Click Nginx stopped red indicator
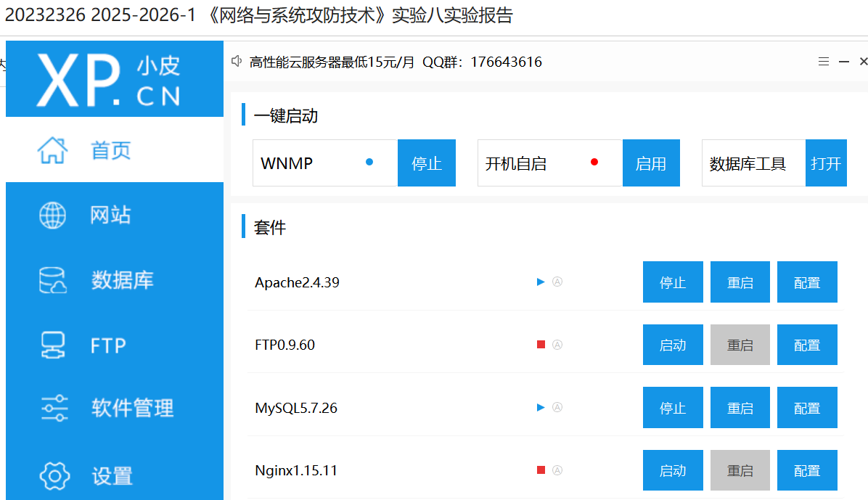The image size is (868, 500). (541, 470)
